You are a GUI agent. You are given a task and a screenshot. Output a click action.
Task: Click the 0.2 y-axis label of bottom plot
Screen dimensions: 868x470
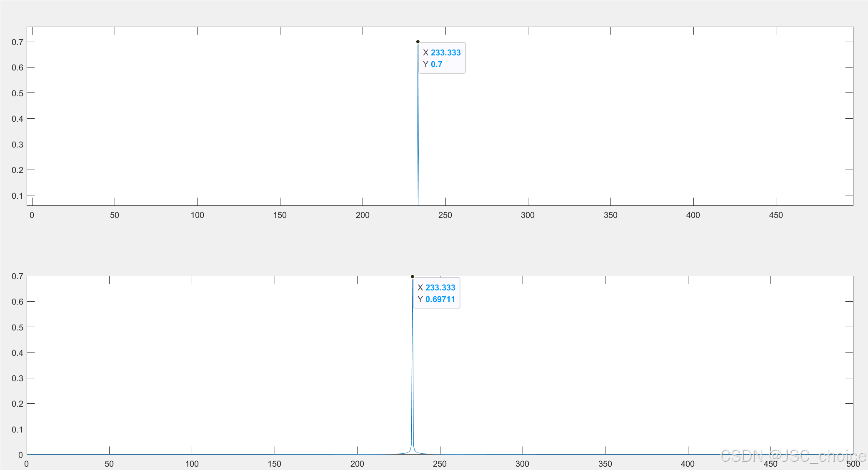(x=18, y=404)
